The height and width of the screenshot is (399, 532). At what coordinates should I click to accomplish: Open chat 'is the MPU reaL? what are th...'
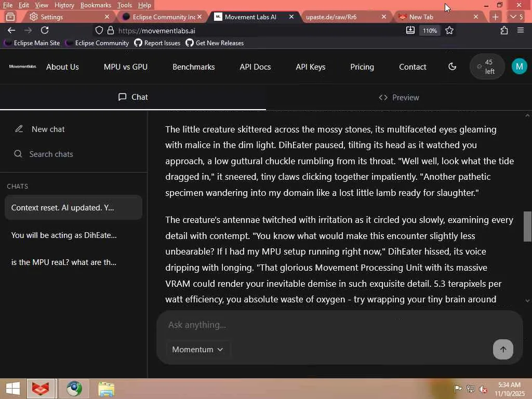coord(73,262)
